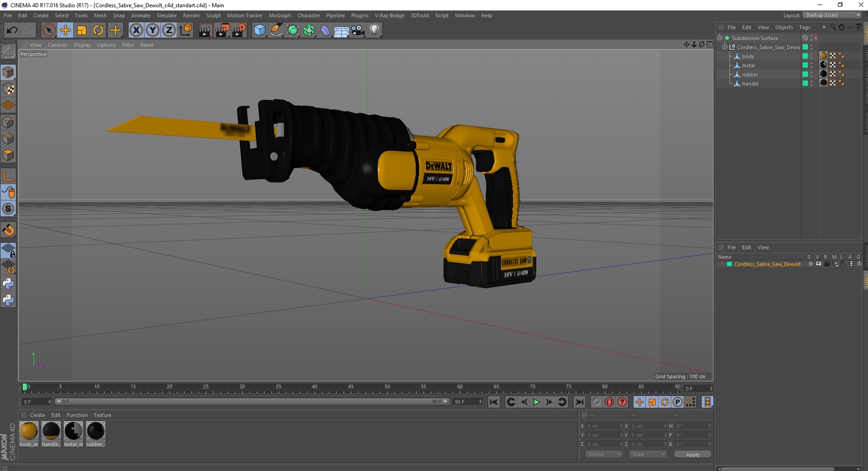Select the rubber object in tree
The image size is (868, 471).
click(x=750, y=75)
